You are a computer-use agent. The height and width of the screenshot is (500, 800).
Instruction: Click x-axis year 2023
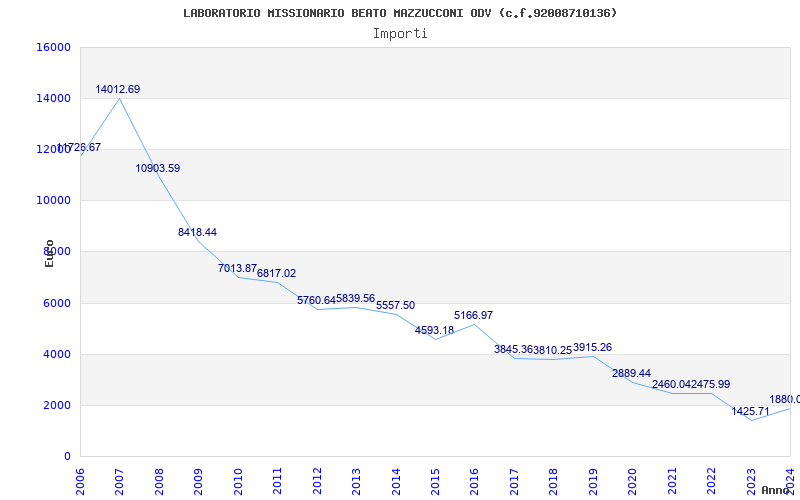[x=751, y=481]
